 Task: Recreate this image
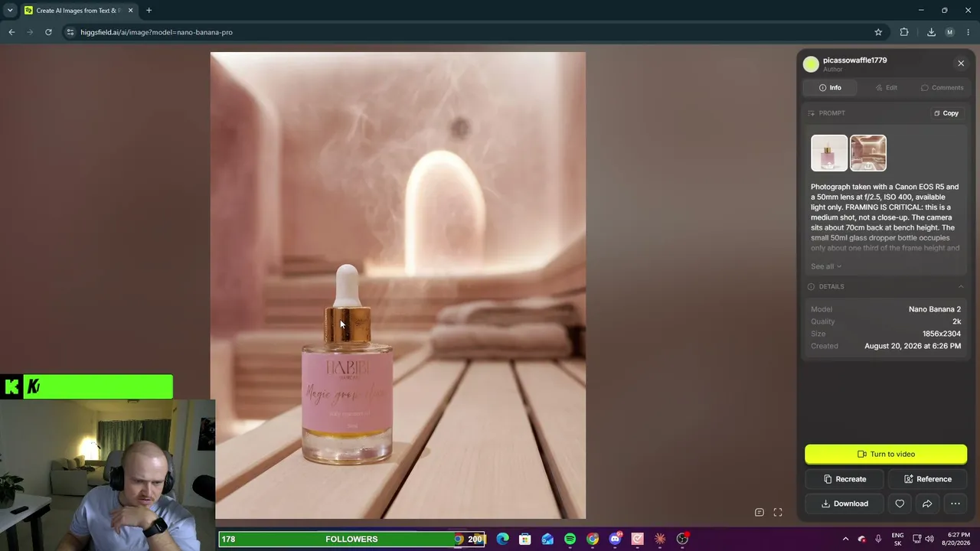click(x=845, y=479)
